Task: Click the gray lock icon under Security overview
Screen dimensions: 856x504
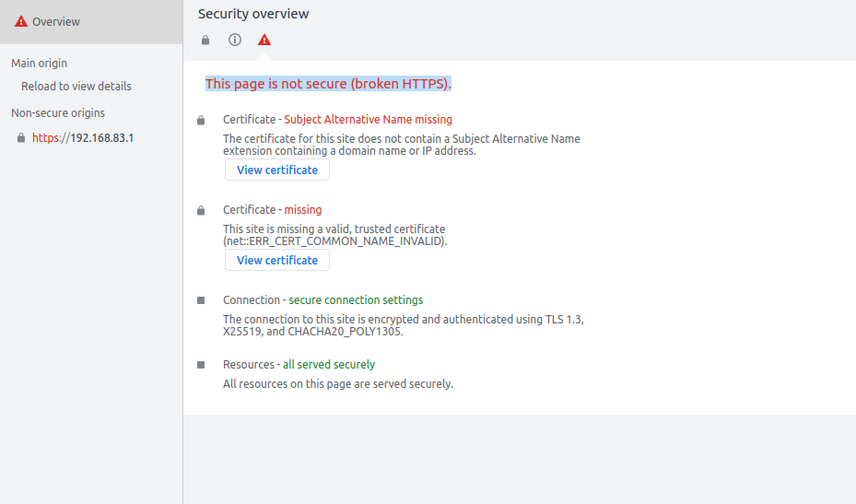Action: [x=205, y=40]
